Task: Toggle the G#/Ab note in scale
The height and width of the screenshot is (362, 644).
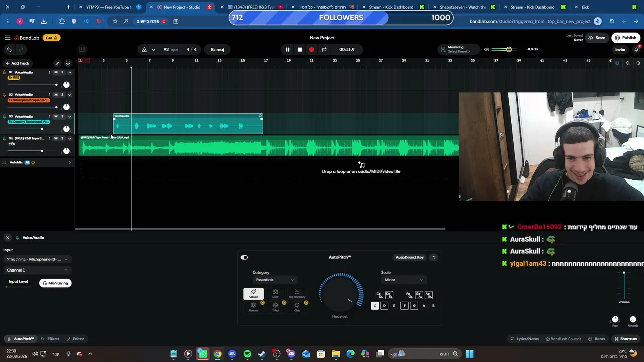Action: point(419,295)
